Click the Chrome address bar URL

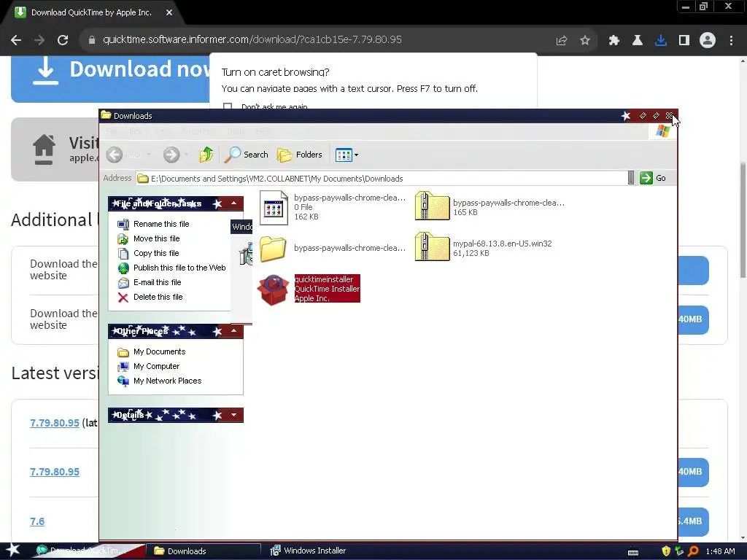point(252,39)
